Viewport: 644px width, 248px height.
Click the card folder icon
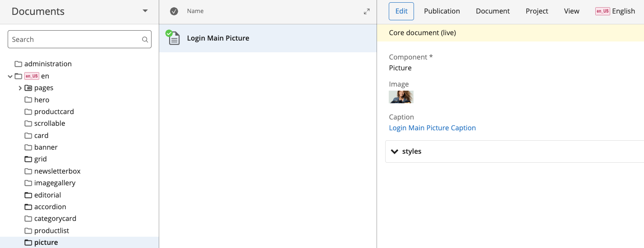click(28, 135)
